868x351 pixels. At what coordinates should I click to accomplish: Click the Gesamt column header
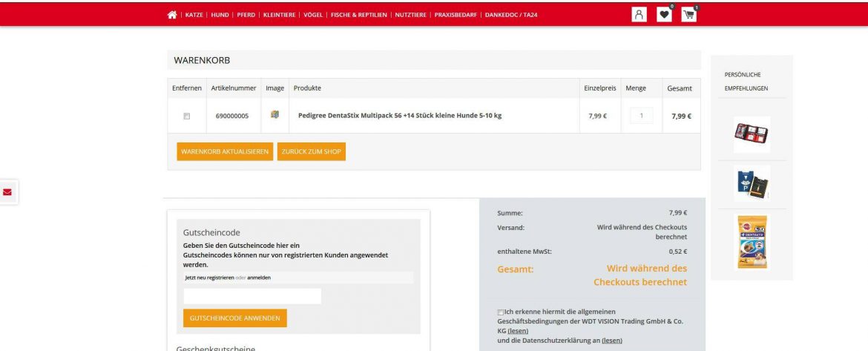(680, 88)
